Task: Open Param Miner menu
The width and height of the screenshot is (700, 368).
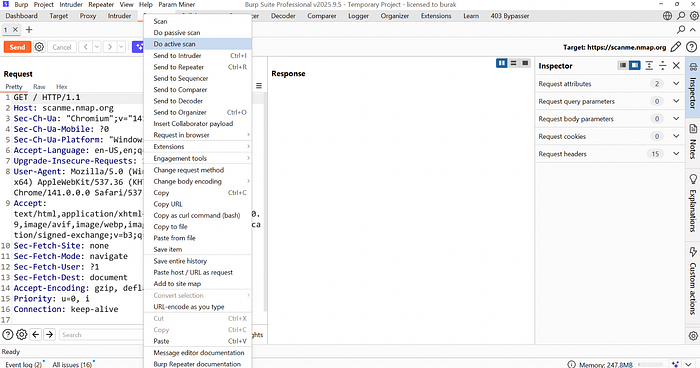Action: (x=177, y=4)
